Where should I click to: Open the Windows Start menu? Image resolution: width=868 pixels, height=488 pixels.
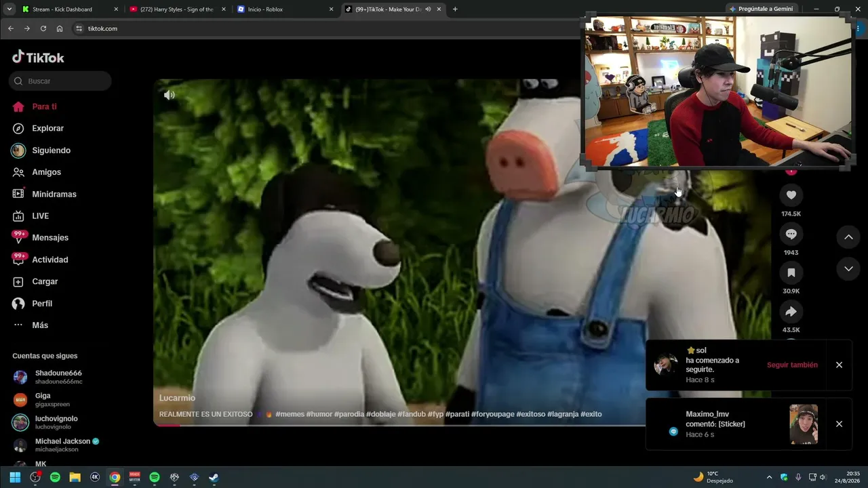[15, 477]
